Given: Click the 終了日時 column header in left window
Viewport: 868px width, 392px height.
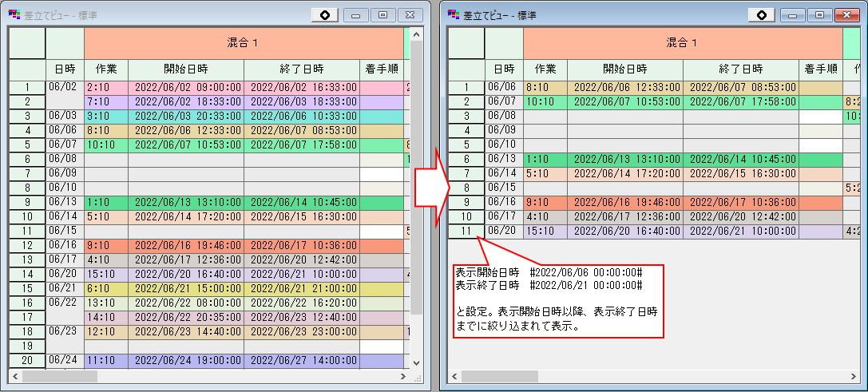Looking at the screenshot, I should [x=302, y=69].
